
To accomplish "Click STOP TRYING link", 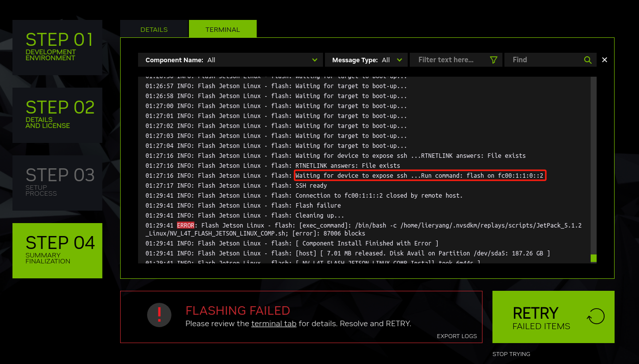I will [x=511, y=354].
